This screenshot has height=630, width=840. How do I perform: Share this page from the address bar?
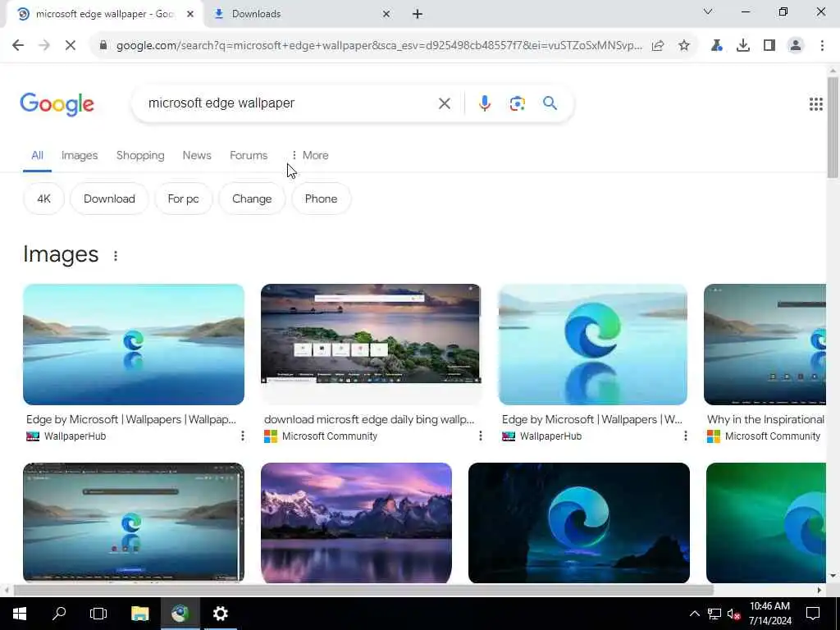658,46
